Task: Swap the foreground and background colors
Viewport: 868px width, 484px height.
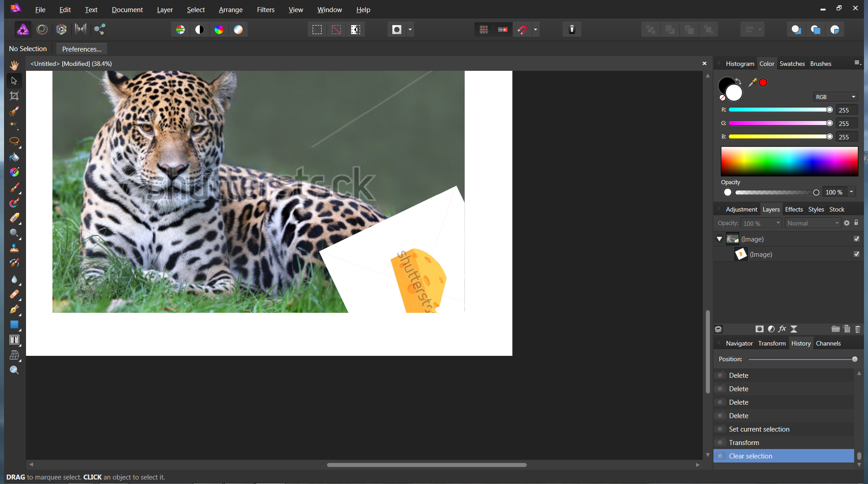Action: click(738, 81)
